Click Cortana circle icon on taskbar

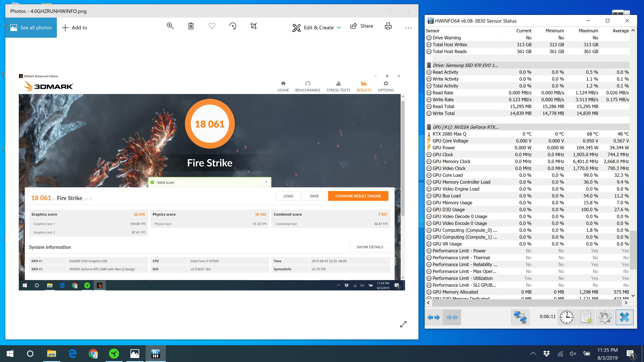[30, 354]
